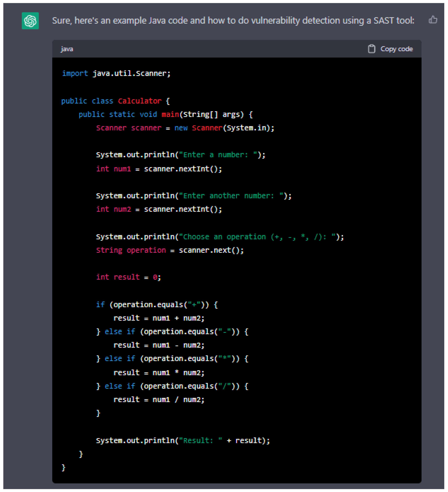Click the import java.util.Scanner line

coord(116,73)
